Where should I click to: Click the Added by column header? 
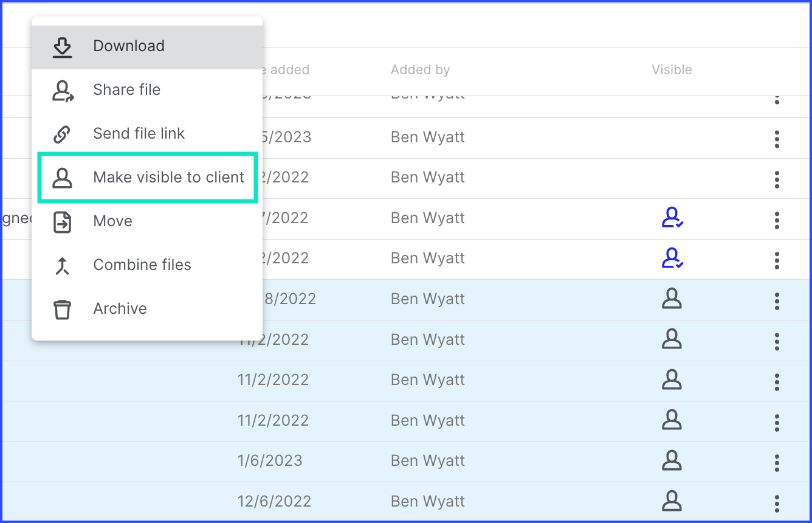coord(420,70)
